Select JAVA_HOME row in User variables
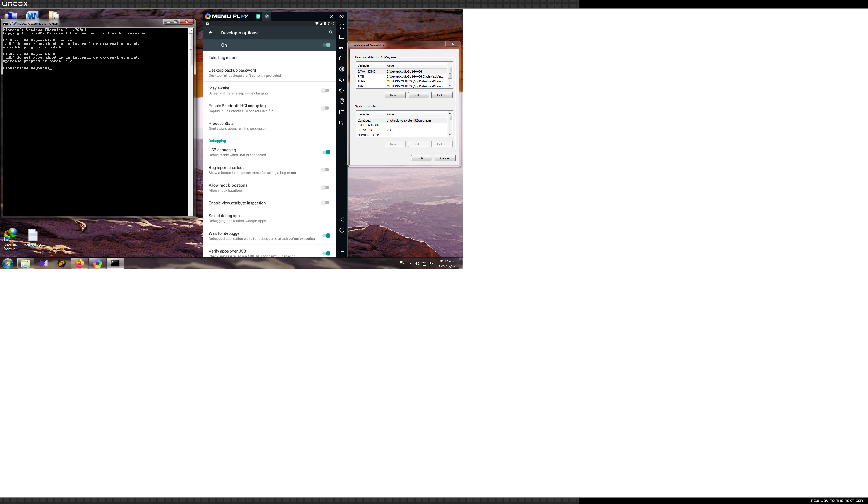 tap(402, 71)
